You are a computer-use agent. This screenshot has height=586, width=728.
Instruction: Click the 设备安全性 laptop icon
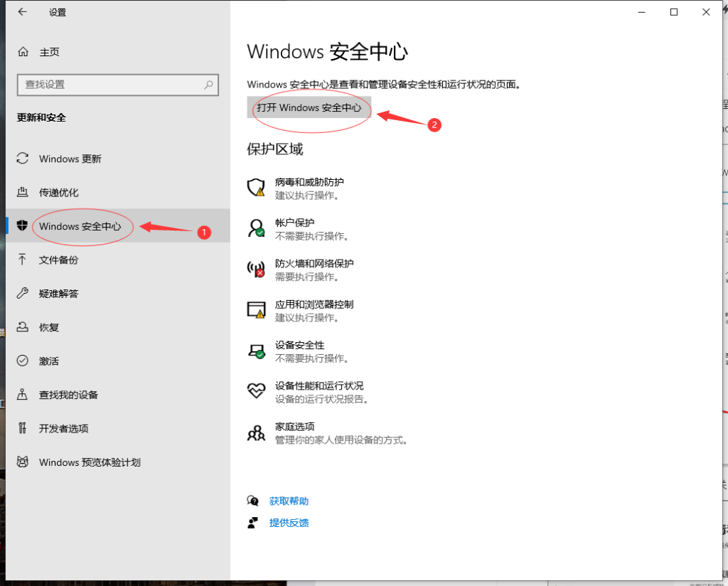coord(257,351)
